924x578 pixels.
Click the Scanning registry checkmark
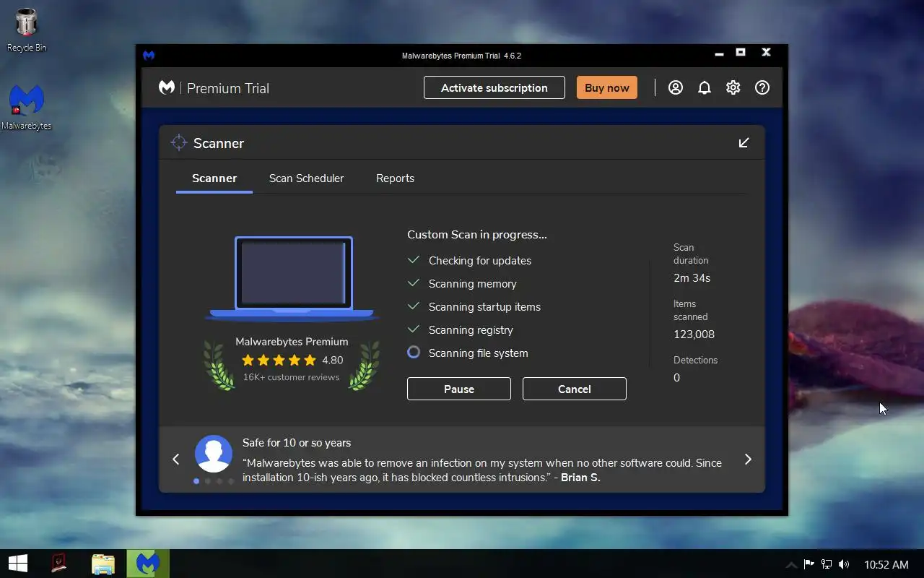pos(414,329)
